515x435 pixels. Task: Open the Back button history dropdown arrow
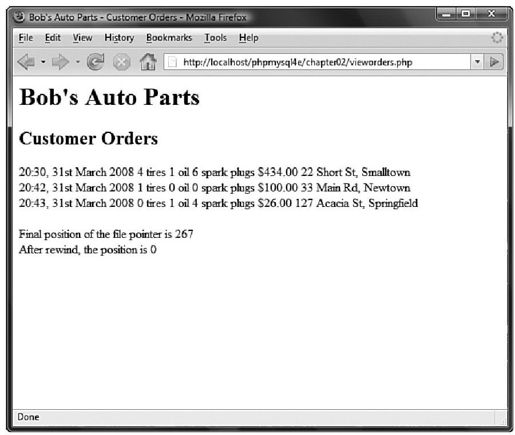pyautogui.click(x=43, y=62)
